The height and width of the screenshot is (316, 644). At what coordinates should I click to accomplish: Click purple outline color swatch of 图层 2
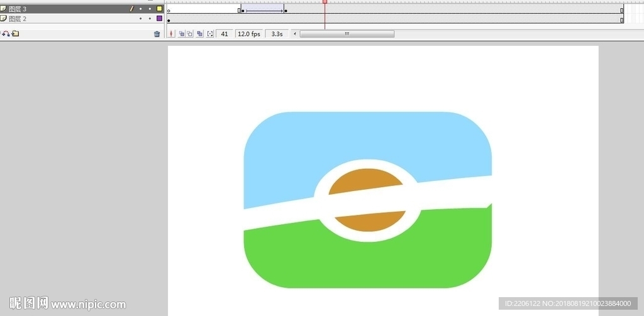pyautogui.click(x=159, y=18)
